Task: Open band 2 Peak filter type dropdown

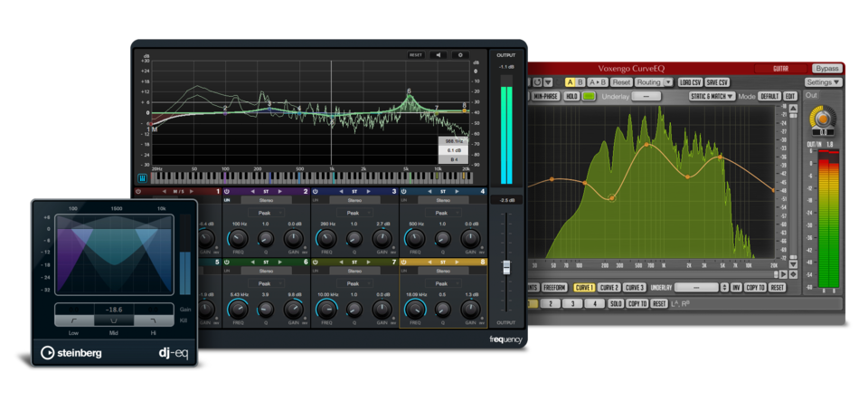Action: tap(266, 213)
